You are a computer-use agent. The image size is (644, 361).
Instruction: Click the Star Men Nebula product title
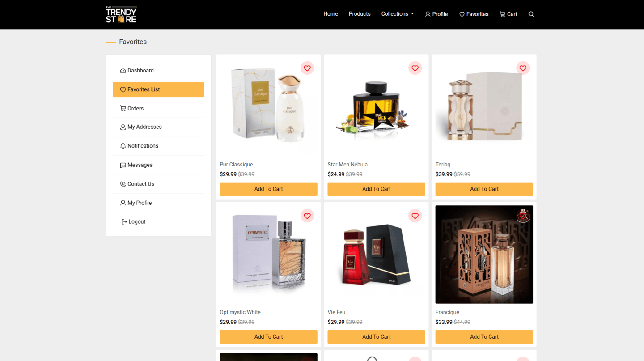click(347, 165)
